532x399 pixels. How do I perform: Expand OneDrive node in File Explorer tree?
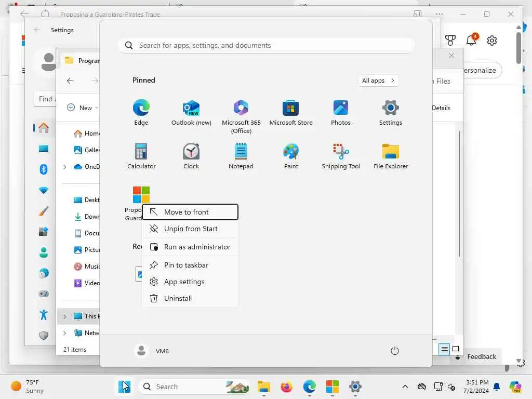(x=64, y=167)
